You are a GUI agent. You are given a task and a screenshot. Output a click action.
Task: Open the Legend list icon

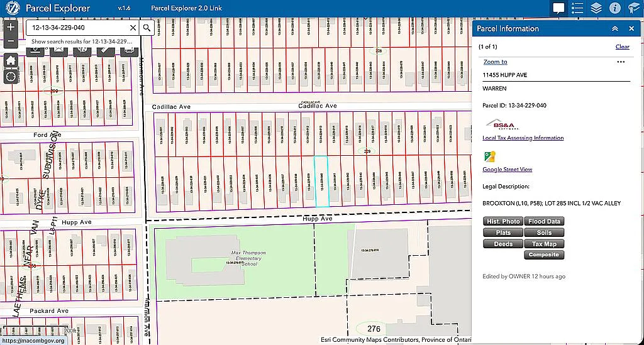click(x=577, y=8)
